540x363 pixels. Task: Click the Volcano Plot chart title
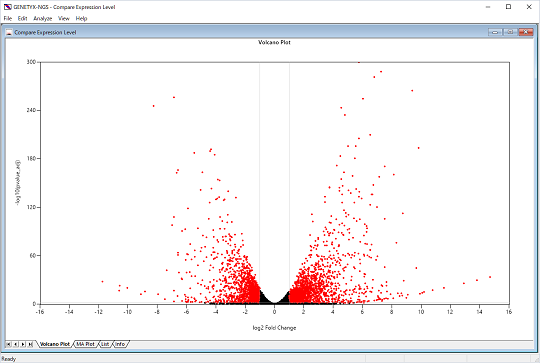pyautogui.click(x=274, y=42)
